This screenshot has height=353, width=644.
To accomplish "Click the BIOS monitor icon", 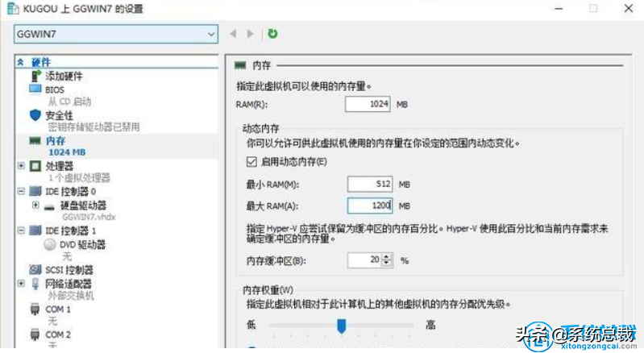I will (x=35, y=89).
